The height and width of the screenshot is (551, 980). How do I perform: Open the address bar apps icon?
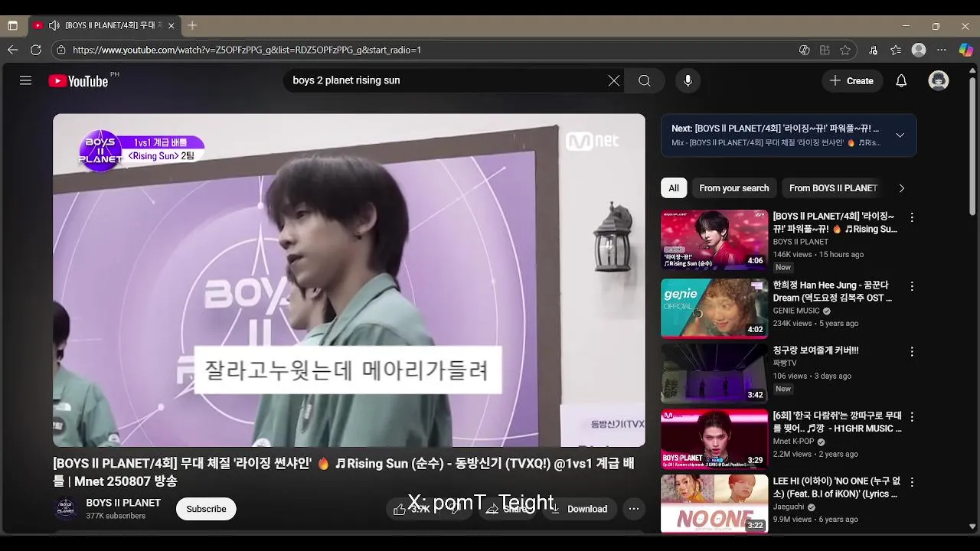tap(825, 50)
